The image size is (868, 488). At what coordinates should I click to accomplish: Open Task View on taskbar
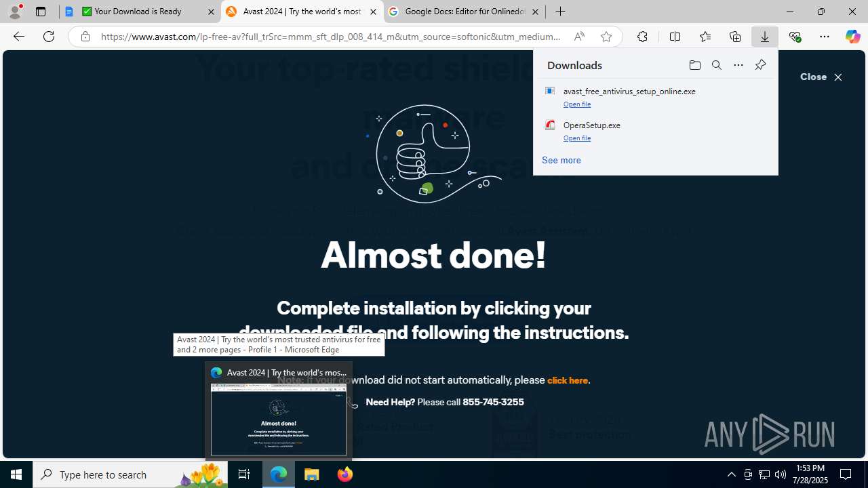coord(244,474)
